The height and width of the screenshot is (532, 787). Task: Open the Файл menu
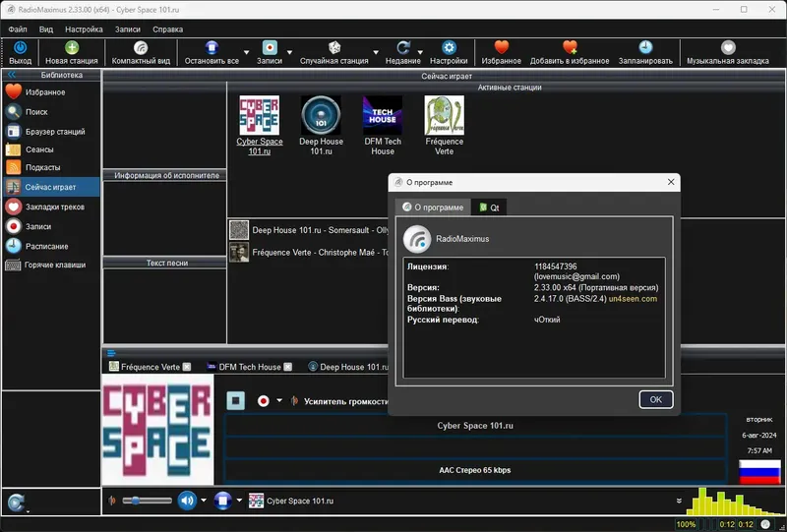18,30
